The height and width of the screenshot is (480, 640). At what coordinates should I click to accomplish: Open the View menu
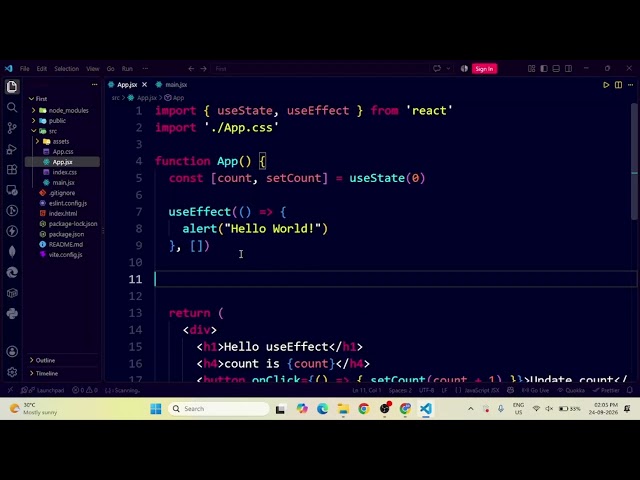coord(93,69)
